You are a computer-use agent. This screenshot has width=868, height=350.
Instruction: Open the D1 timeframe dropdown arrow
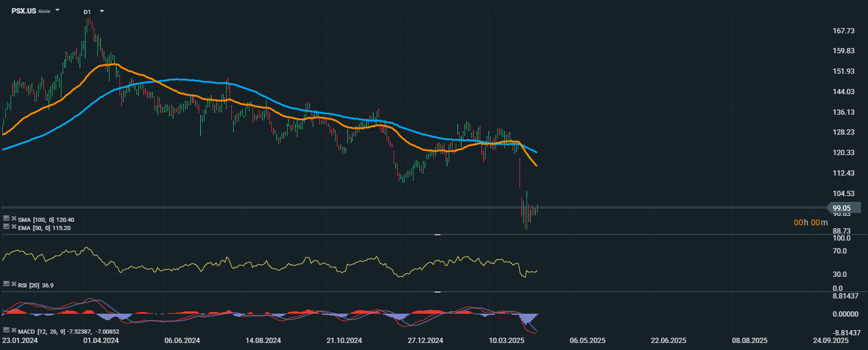click(x=102, y=11)
